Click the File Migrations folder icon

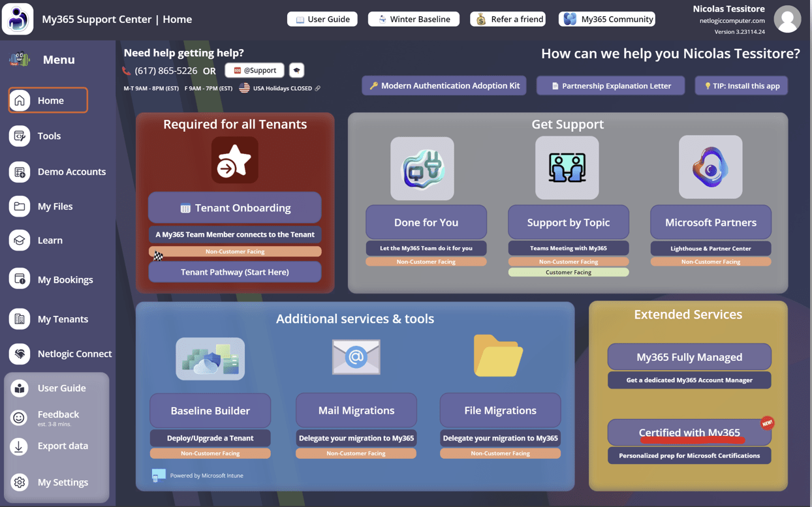click(498, 356)
